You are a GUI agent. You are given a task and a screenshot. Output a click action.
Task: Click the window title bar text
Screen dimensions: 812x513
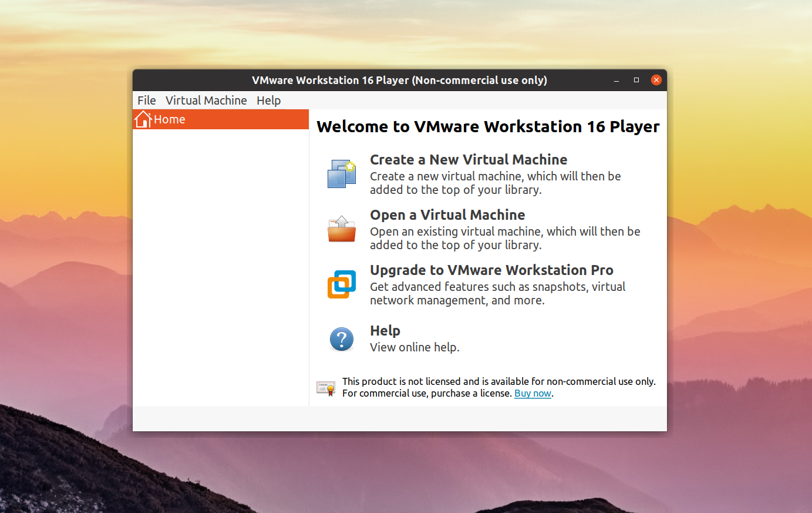(399, 81)
